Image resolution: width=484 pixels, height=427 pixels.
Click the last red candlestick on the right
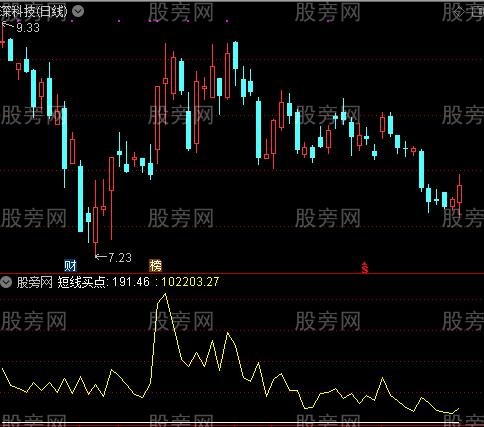(x=459, y=194)
